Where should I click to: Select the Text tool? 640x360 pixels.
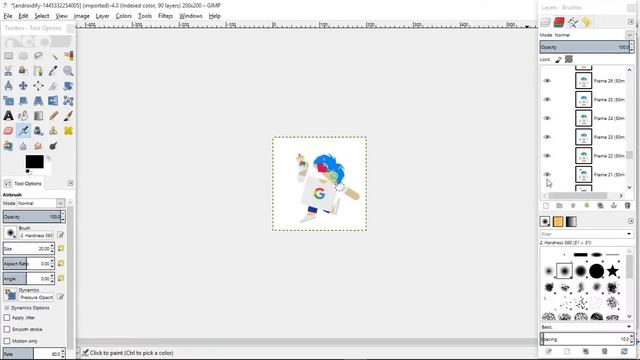pyautogui.click(x=8, y=116)
